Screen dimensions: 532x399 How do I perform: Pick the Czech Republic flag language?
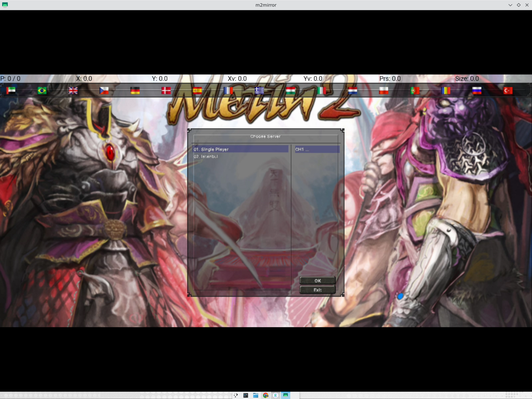[x=104, y=90]
